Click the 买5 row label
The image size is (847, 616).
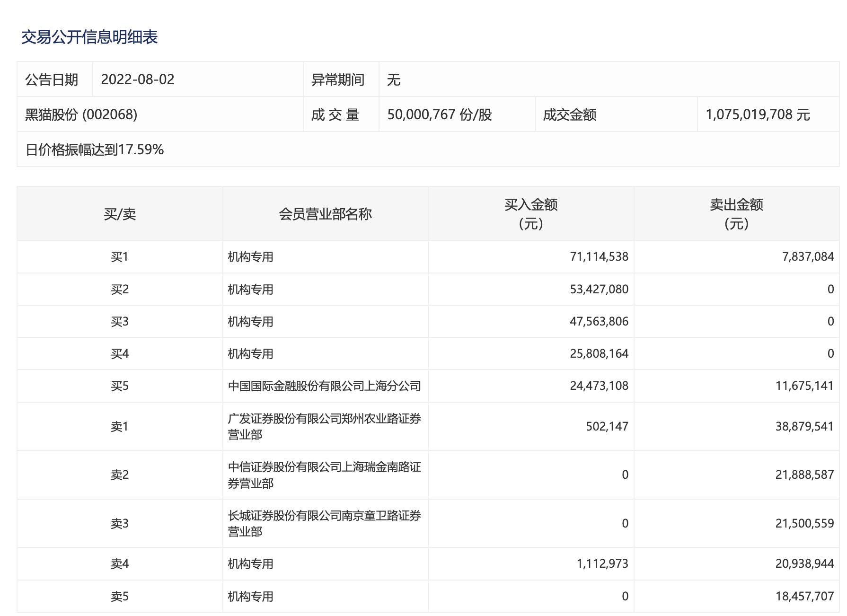(x=120, y=386)
